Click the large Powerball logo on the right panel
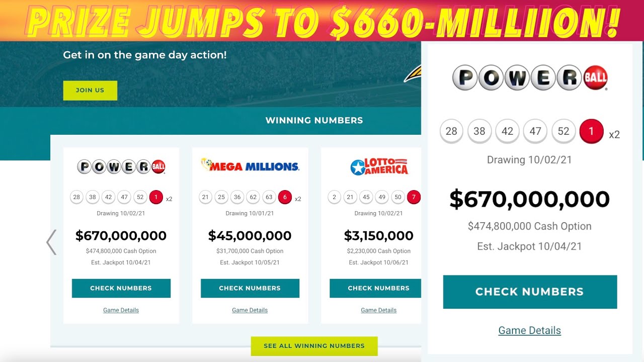This screenshot has height=362, width=644. (530, 78)
